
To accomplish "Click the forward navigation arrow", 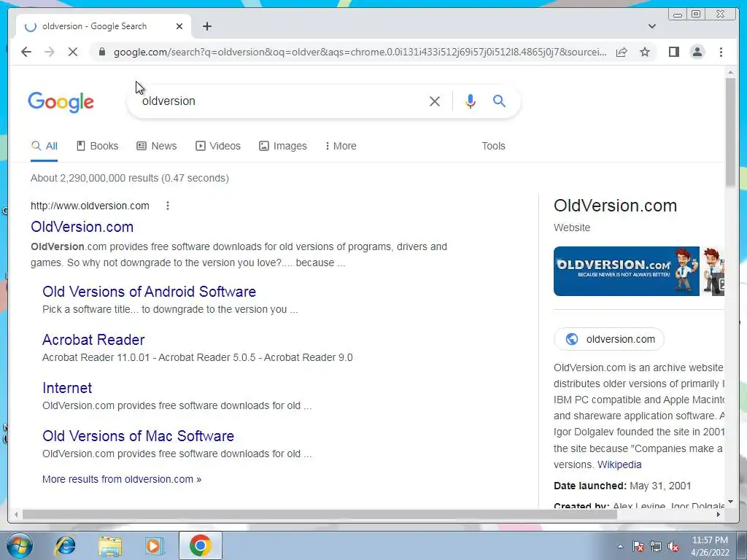I will pos(49,52).
